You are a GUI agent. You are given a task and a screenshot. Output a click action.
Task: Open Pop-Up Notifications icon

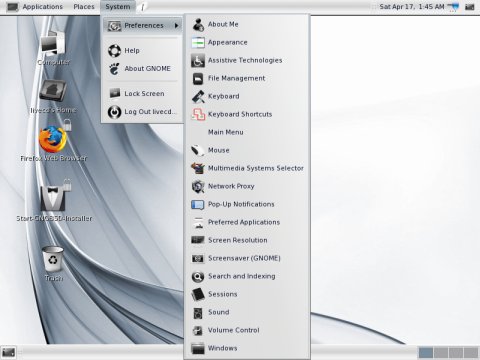[x=198, y=204]
